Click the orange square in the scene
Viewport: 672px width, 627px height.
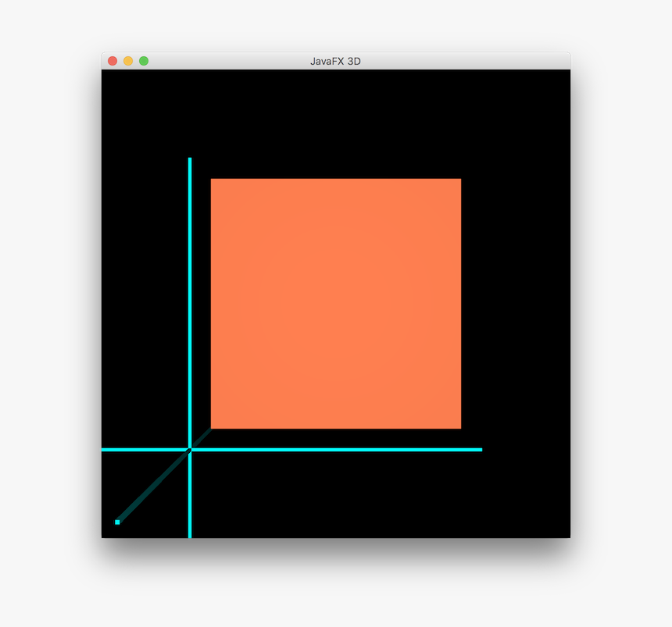coord(336,304)
